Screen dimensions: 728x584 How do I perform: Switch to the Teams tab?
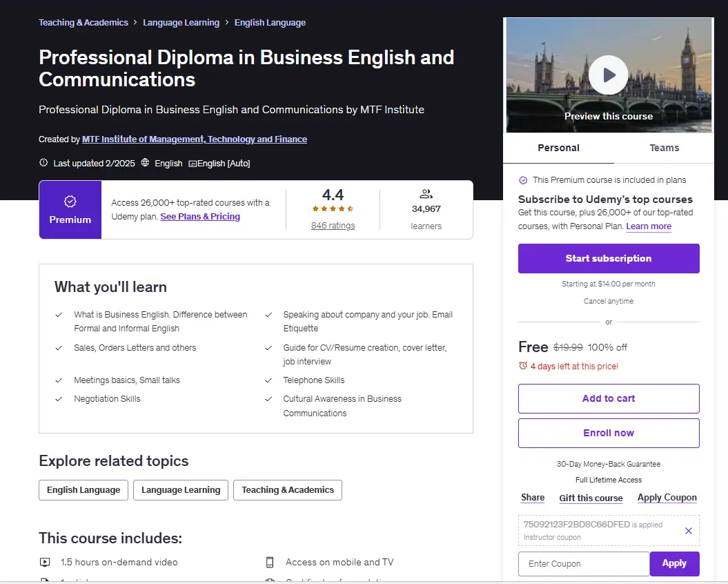click(664, 148)
